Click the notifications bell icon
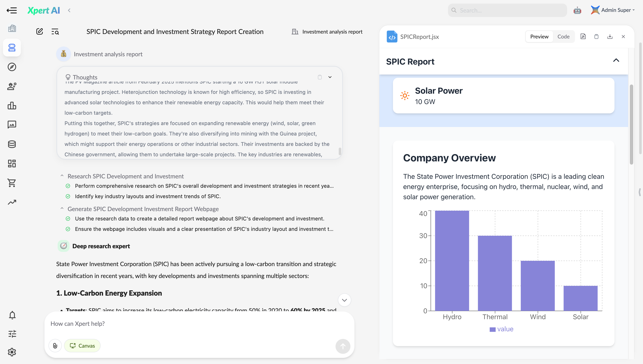 point(12,315)
